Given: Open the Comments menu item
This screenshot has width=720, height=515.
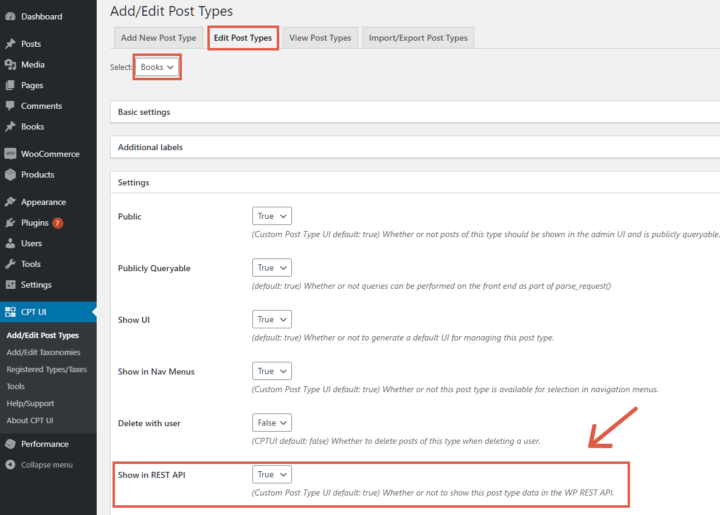Looking at the screenshot, I should pos(48,106).
